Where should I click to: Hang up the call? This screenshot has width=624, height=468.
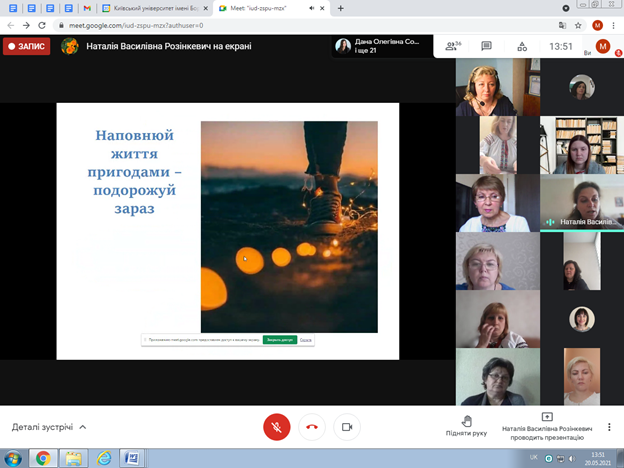312,427
